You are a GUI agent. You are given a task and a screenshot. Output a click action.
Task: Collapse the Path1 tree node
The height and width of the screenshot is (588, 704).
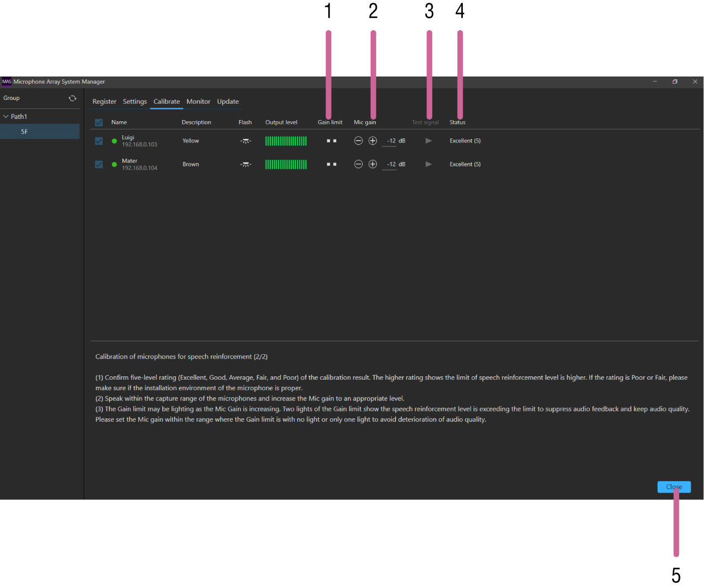tap(6, 117)
